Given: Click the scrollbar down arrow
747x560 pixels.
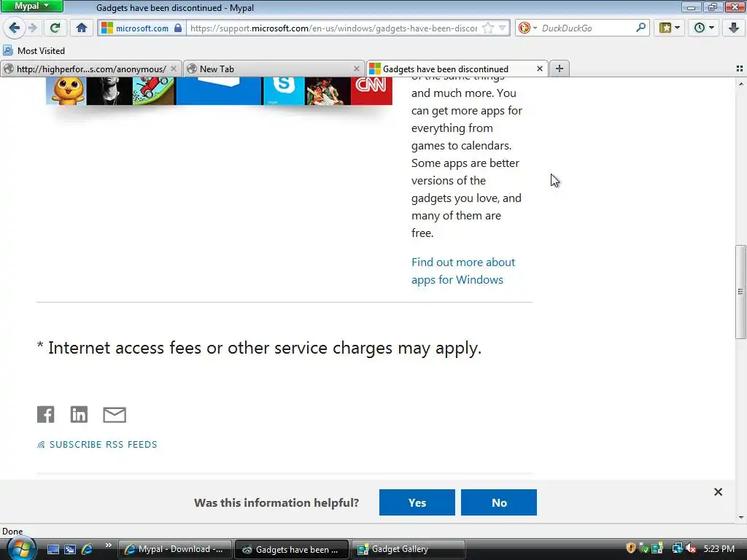Looking at the screenshot, I should (740, 518).
